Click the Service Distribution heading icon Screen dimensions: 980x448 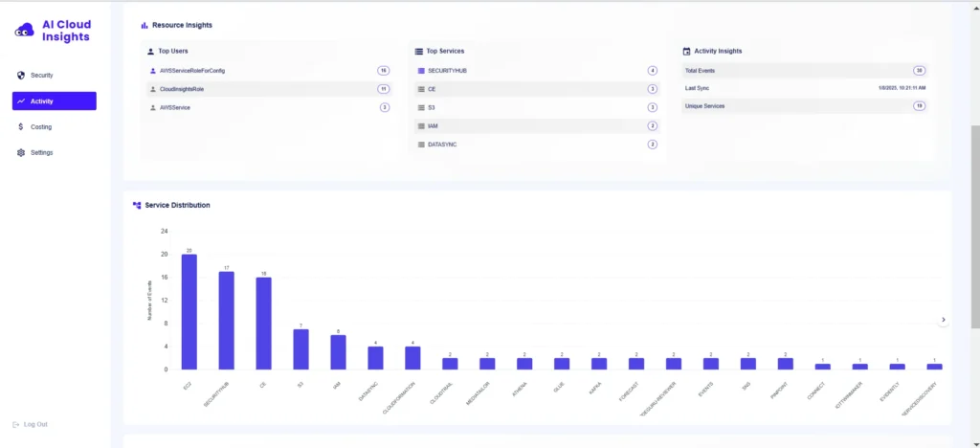pyautogui.click(x=137, y=205)
